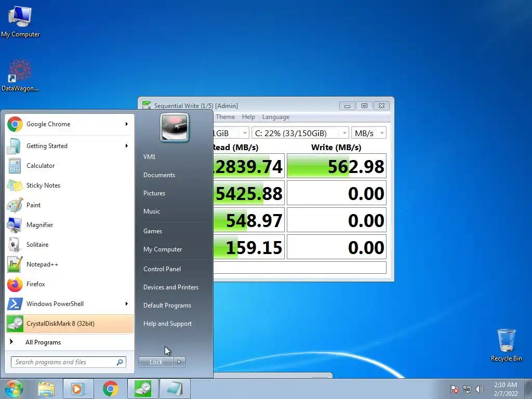Click the 5425.88 read result cell
The height and width of the screenshot is (399, 532).
(249, 193)
